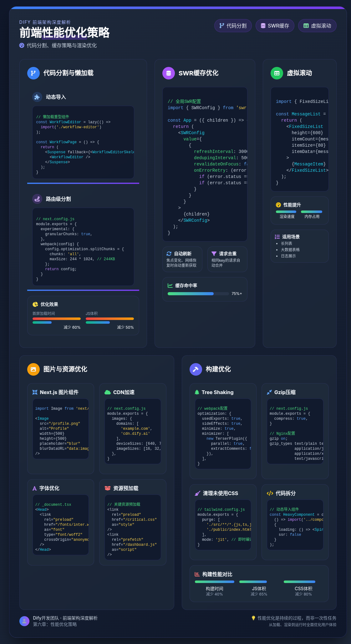Click the 路由级分割 heading
This screenshot has width=351, height=644.
[58, 199]
